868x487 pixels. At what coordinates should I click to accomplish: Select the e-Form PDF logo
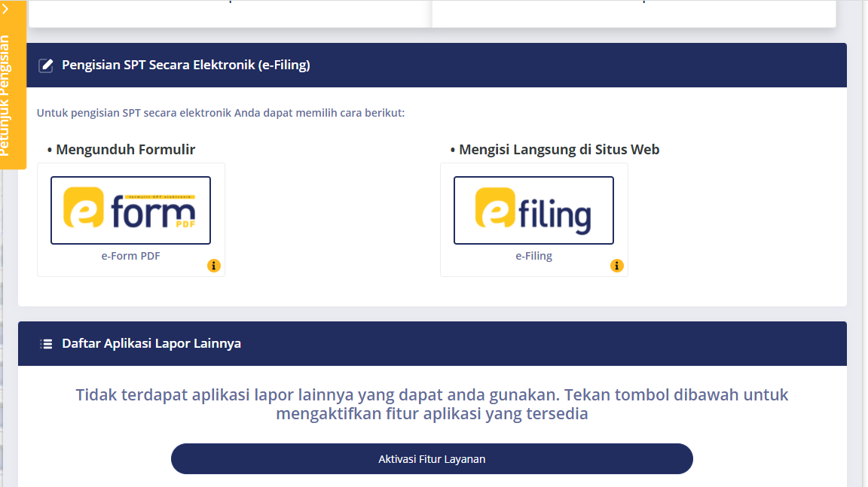pyautogui.click(x=130, y=210)
